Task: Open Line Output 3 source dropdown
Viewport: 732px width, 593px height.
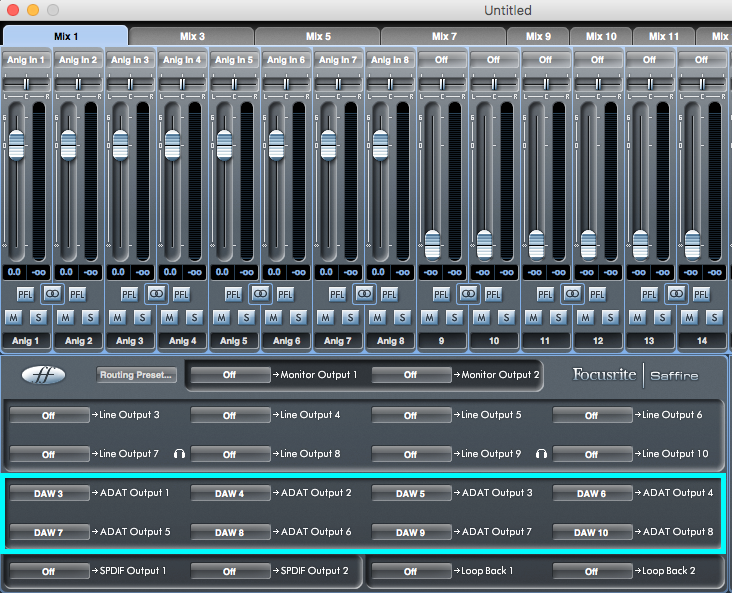Action: (x=49, y=415)
